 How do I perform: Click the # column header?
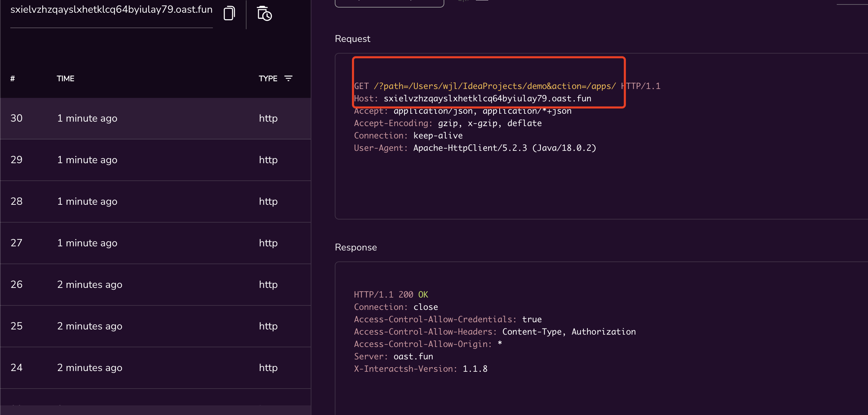pyautogui.click(x=13, y=78)
